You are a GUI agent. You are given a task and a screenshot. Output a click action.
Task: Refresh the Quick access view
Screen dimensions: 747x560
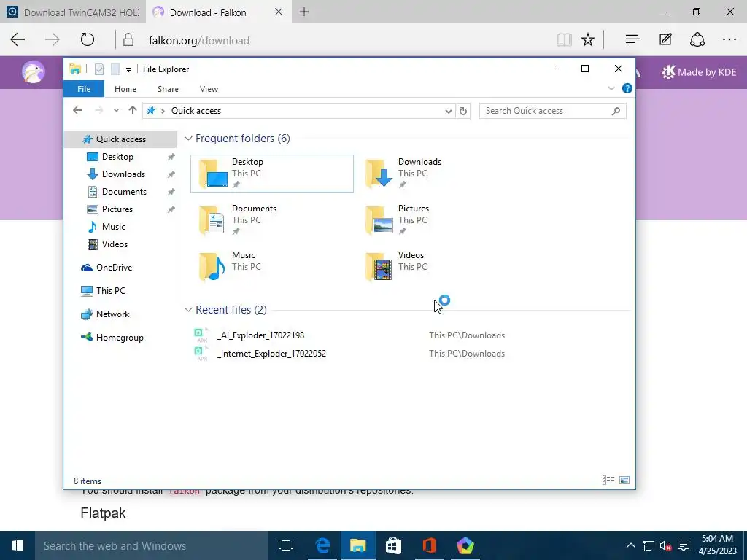[463, 111]
